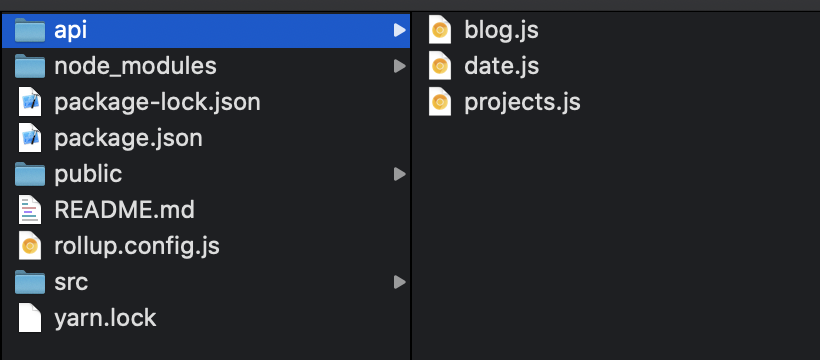Expand the src folder chevron

[x=400, y=282]
